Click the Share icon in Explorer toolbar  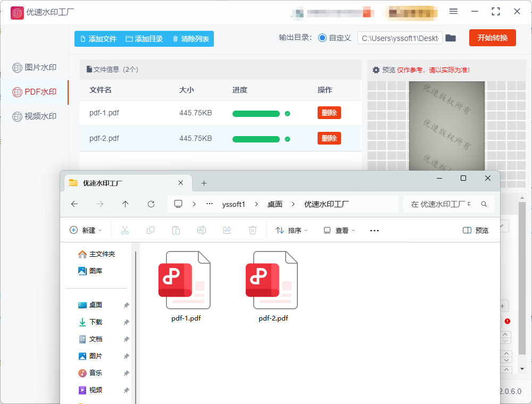pyautogui.click(x=227, y=231)
